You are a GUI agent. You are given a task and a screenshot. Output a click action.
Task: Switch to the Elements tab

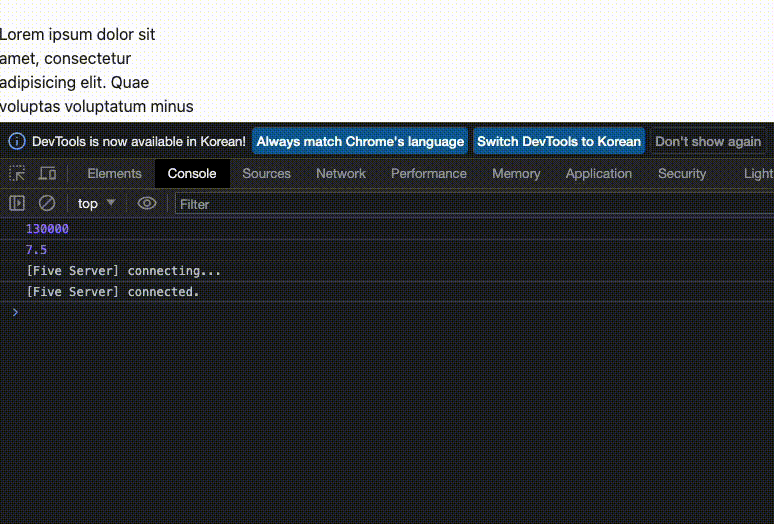[115, 174]
